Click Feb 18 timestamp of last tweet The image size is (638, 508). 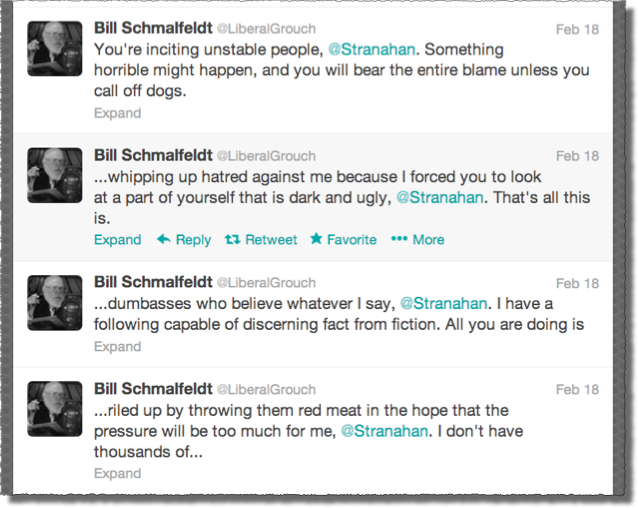click(x=577, y=389)
